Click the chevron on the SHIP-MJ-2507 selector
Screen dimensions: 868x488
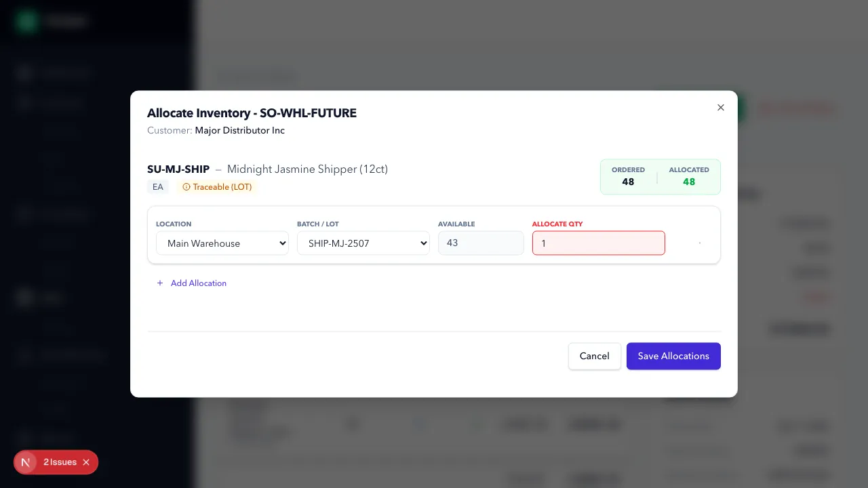click(424, 243)
